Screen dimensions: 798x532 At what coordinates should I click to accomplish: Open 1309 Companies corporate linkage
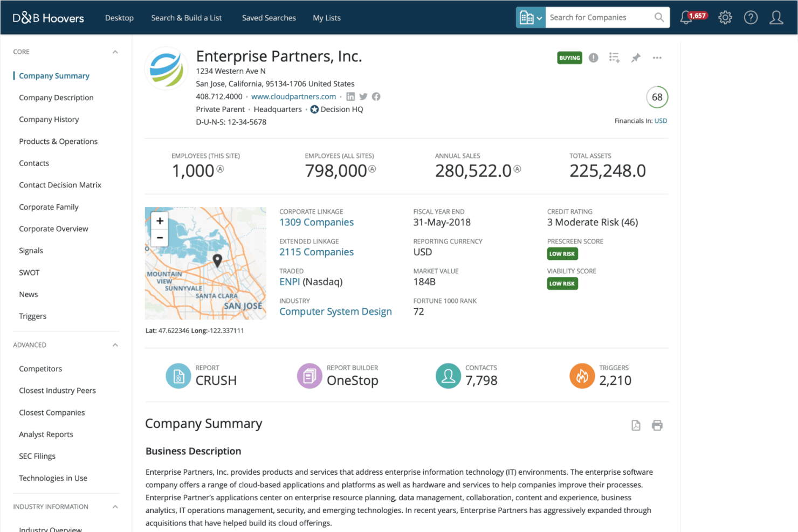[317, 222]
